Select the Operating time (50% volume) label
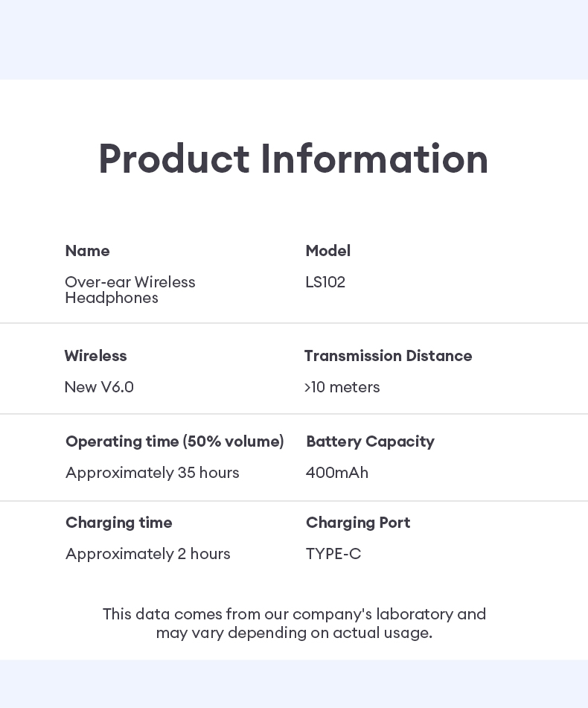Screen dimensions: 588x708 click(x=175, y=441)
